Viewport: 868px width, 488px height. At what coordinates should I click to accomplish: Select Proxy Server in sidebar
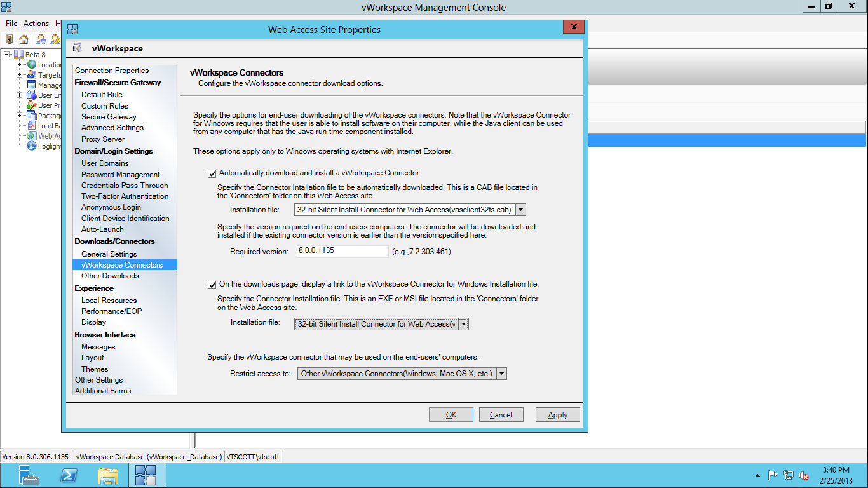click(x=103, y=139)
